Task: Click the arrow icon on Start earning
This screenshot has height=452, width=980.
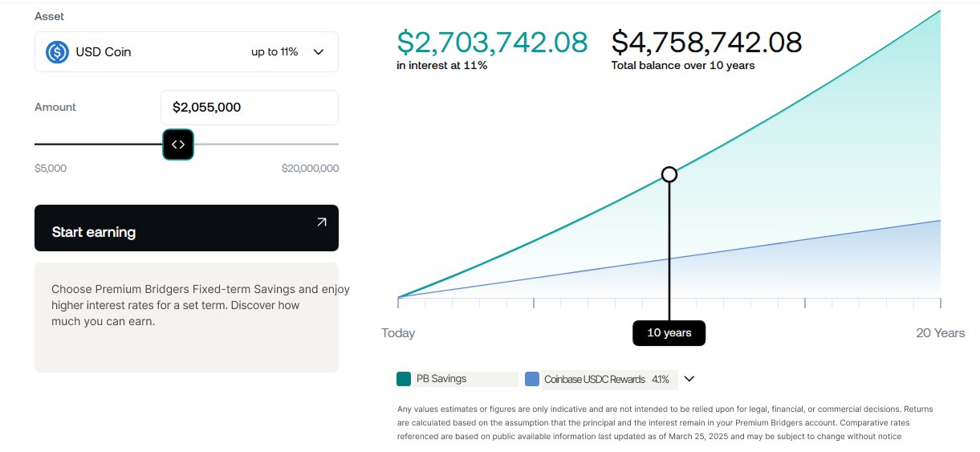Action: 321,222
